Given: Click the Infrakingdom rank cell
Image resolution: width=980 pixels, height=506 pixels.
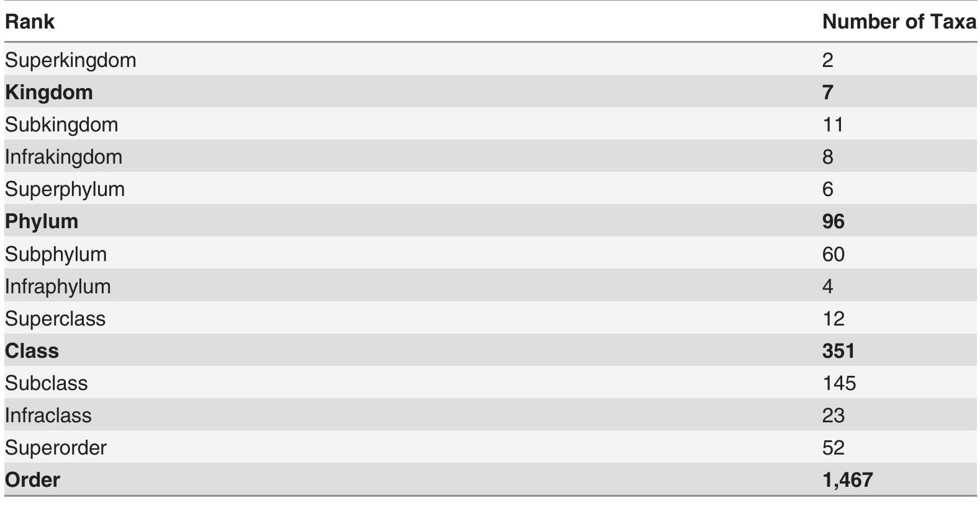Looking at the screenshot, I should (x=63, y=157).
